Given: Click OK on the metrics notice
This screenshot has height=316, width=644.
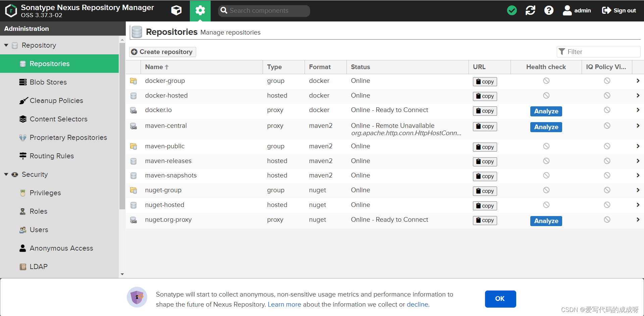Looking at the screenshot, I should pyautogui.click(x=500, y=299).
